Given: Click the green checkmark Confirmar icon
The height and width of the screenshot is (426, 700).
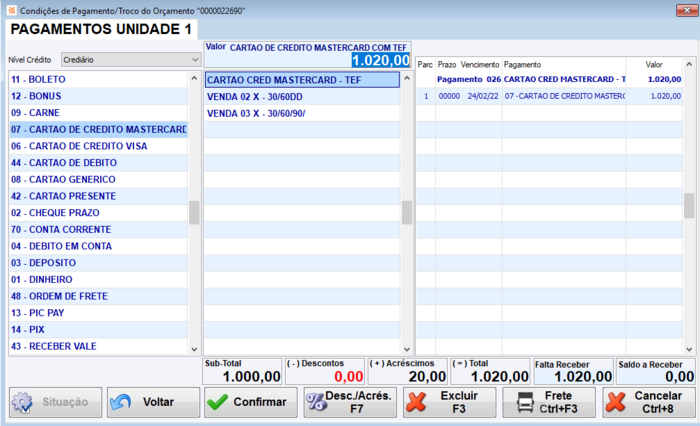Looking at the screenshot, I should coord(218,402).
